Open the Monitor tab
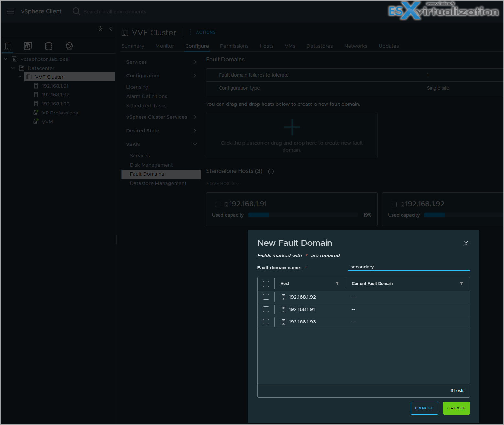Image resolution: width=504 pixels, height=425 pixels. click(x=165, y=46)
